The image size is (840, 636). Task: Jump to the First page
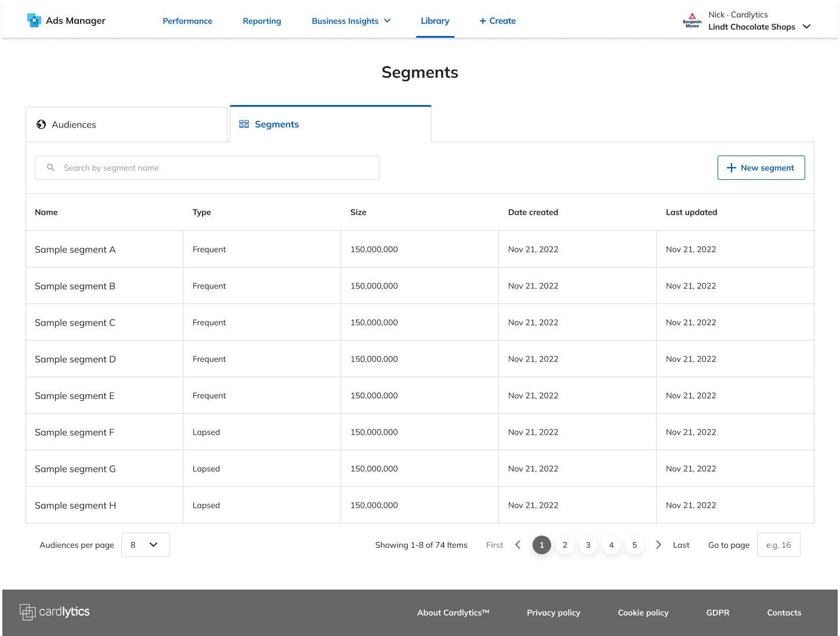(x=494, y=545)
